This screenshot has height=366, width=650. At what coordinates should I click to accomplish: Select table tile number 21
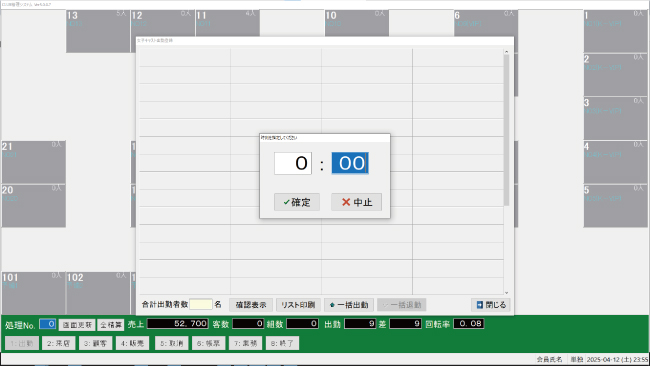pyautogui.click(x=34, y=162)
